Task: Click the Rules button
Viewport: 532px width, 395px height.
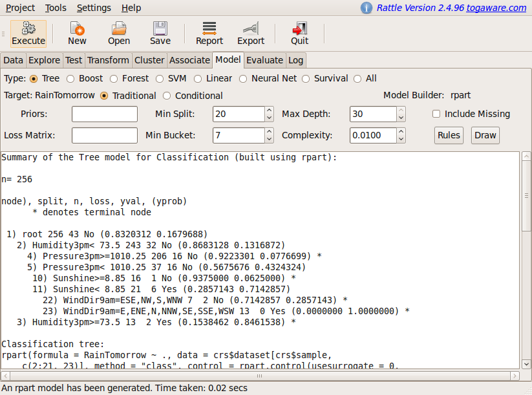Action: click(449, 135)
